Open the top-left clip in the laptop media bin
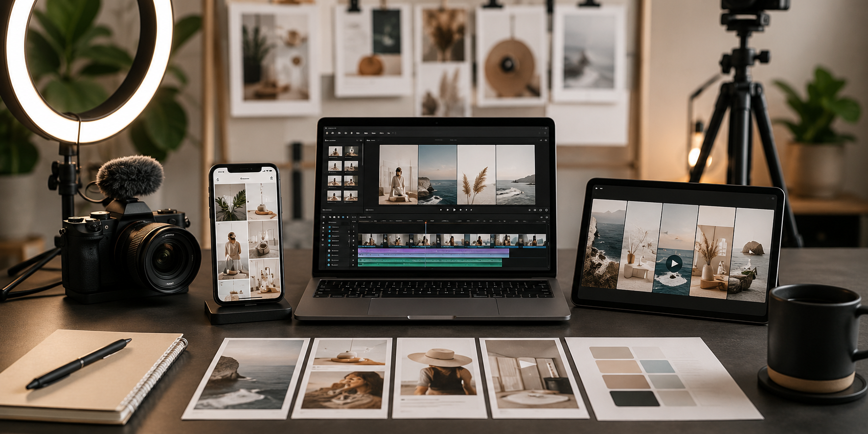Image resolution: width=868 pixels, height=434 pixels. click(335, 152)
